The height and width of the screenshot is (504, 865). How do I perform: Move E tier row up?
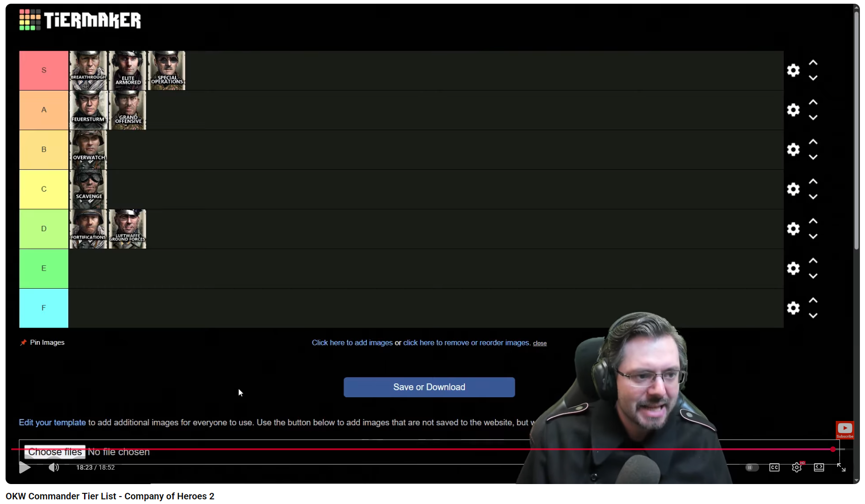click(x=813, y=261)
